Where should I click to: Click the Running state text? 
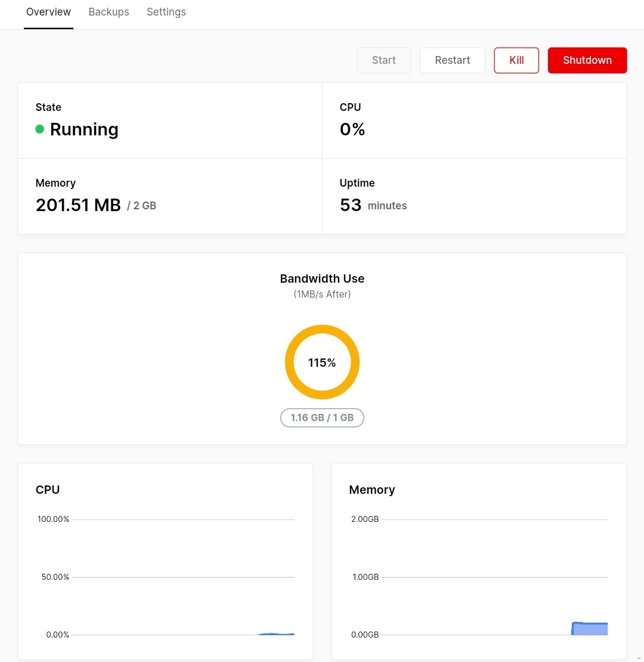point(84,129)
